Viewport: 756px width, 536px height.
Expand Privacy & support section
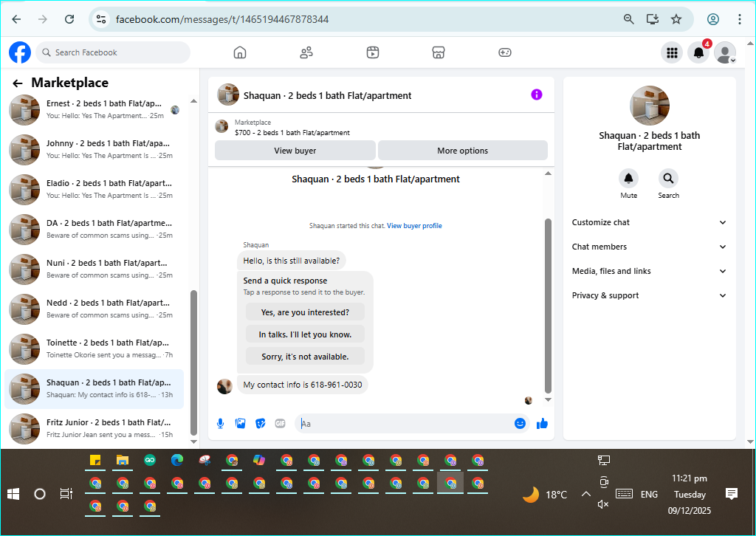649,295
